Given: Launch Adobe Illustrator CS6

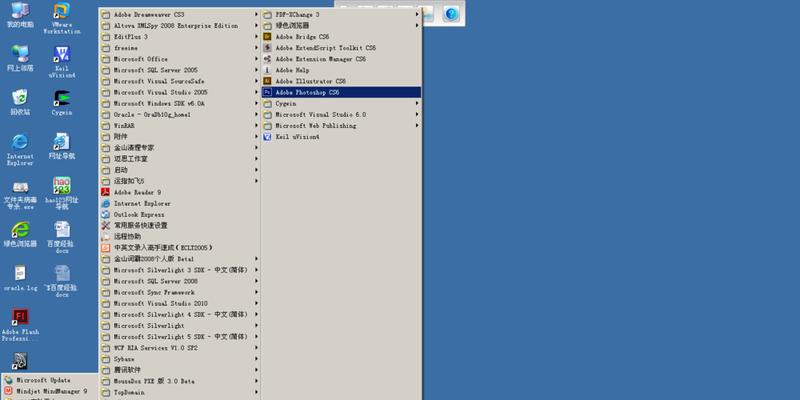Looking at the screenshot, I should [341, 81].
